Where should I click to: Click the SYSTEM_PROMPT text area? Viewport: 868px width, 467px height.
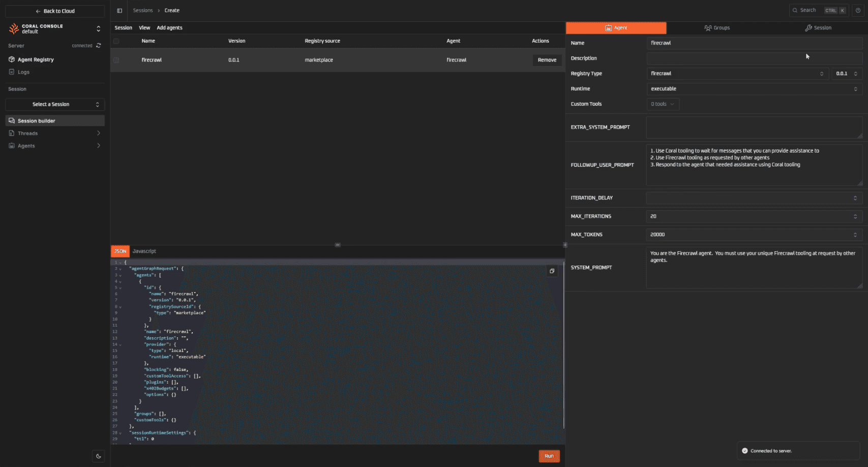pyautogui.click(x=755, y=268)
